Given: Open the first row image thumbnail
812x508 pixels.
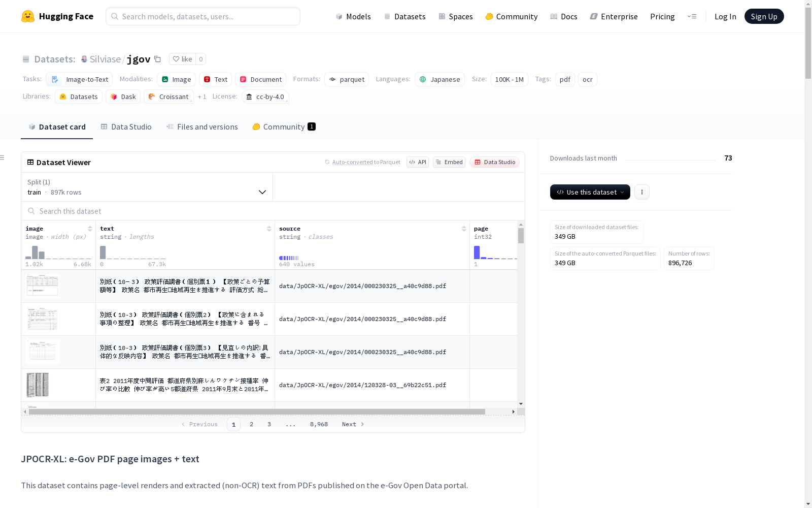Looking at the screenshot, I should point(42,285).
